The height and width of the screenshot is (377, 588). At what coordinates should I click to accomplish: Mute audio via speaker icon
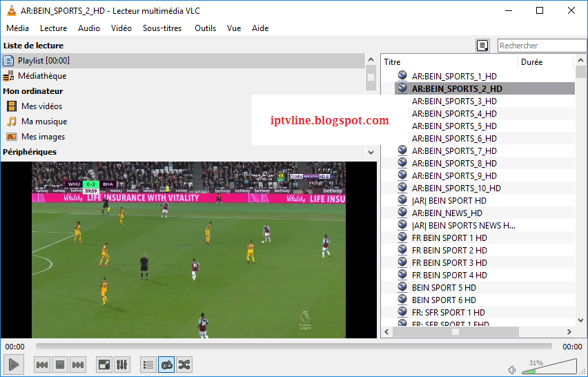pyautogui.click(x=512, y=370)
